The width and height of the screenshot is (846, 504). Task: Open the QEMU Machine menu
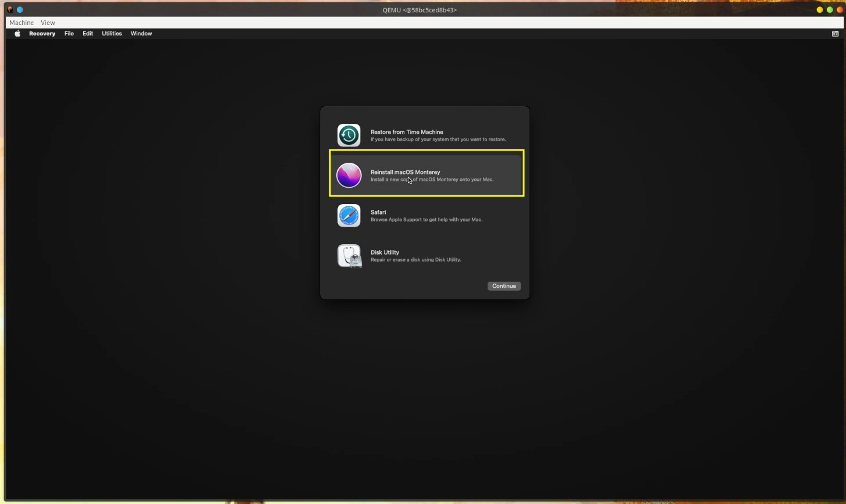pyautogui.click(x=22, y=23)
